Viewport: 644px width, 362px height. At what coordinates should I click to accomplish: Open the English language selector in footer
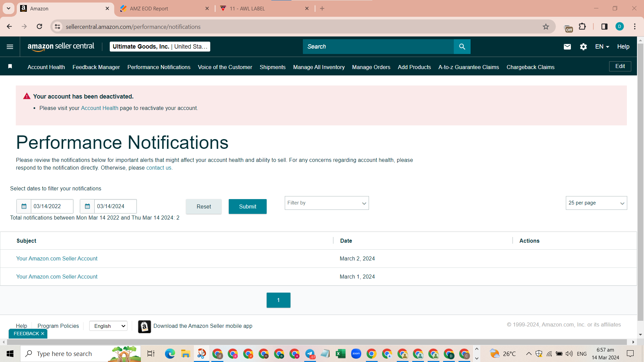[108, 326]
